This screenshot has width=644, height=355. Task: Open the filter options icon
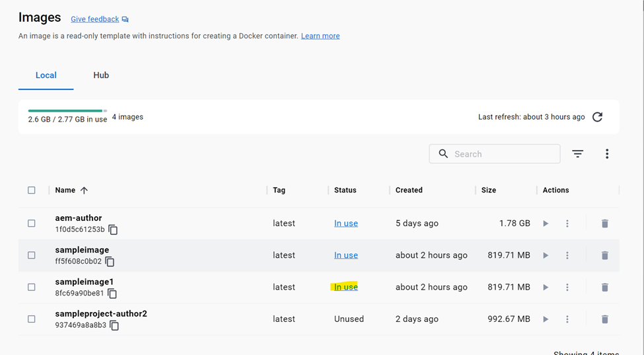[577, 154]
